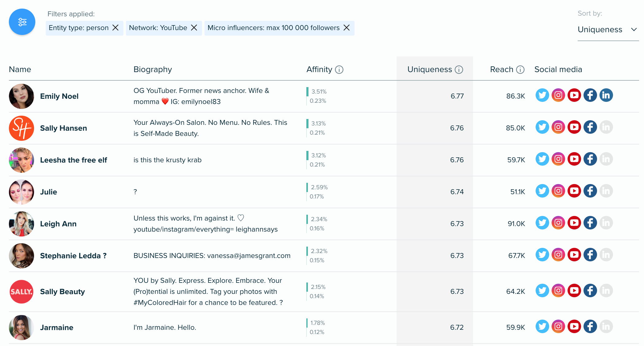Open the Sort by Uniqueness dropdown
Image resolution: width=644 pixels, height=346 pixels.
point(608,30)
